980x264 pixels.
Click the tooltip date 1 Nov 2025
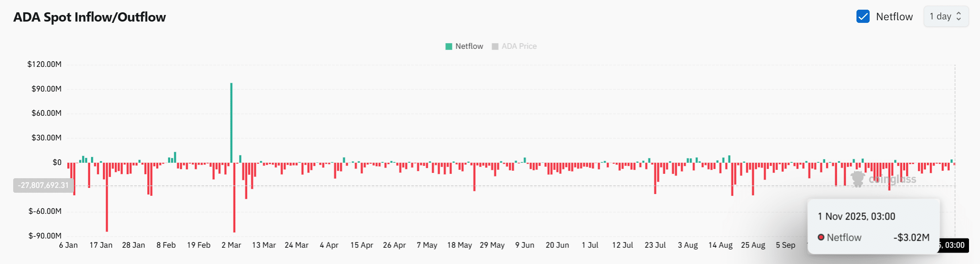tap(856, 216)
